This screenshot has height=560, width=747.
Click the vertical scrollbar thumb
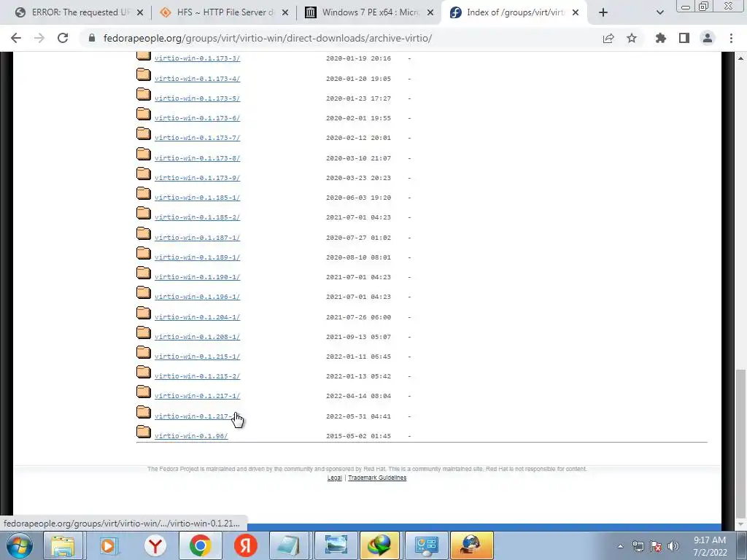point(740,443)
